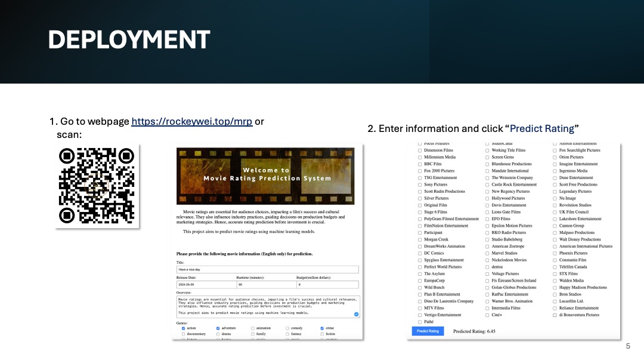Enable the animation genre checkbox
The height and width of the screenshot is (363, 644).
(253, 328)
